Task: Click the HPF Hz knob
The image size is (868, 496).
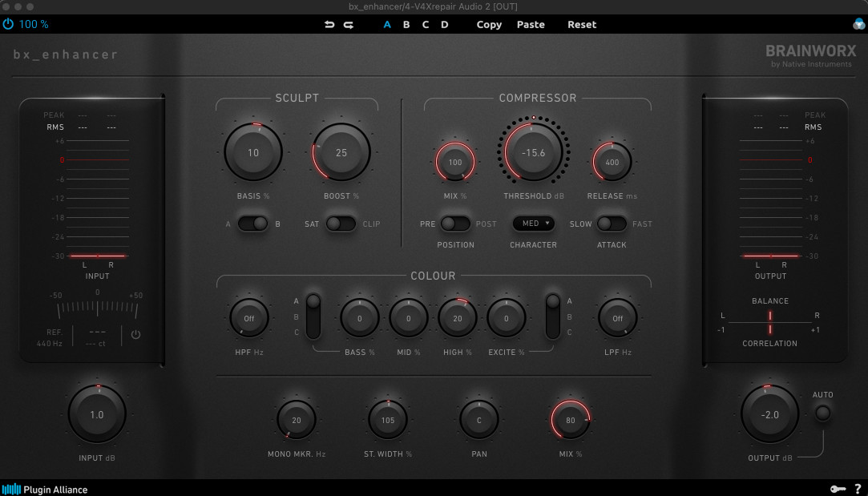Action: (x=249, y=318)
